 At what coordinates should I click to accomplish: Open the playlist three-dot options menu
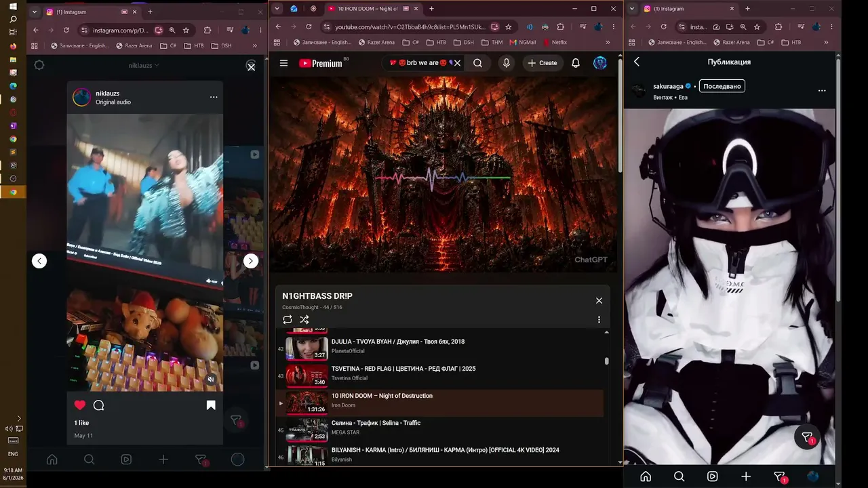599,319
